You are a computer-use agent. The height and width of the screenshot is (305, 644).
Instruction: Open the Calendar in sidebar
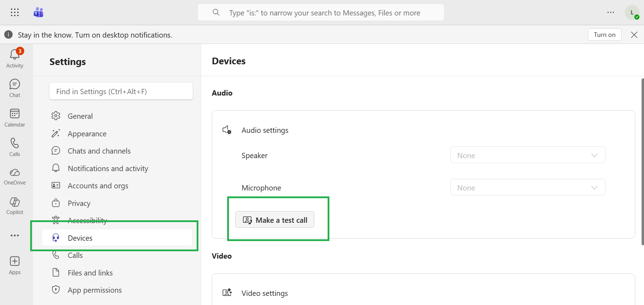pos(15,117)
